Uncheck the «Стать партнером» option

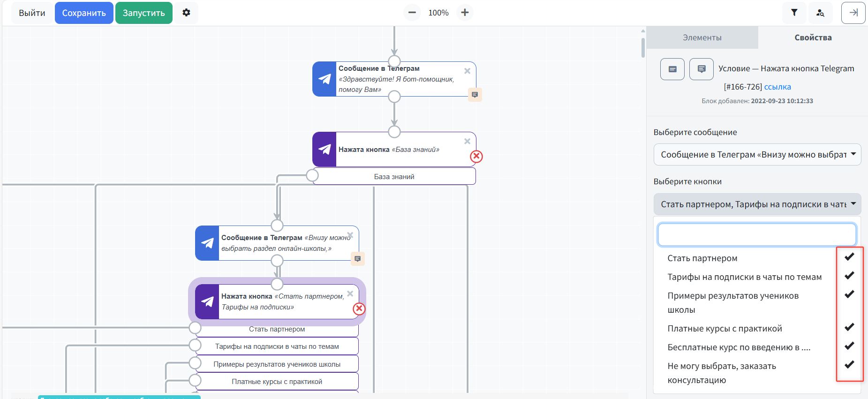[702, 258]
